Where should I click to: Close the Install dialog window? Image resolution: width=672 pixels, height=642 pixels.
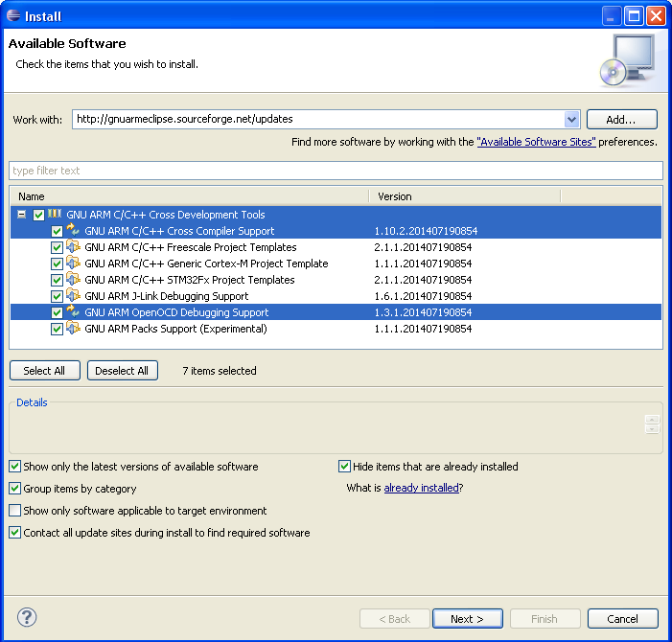click(656, 16)
